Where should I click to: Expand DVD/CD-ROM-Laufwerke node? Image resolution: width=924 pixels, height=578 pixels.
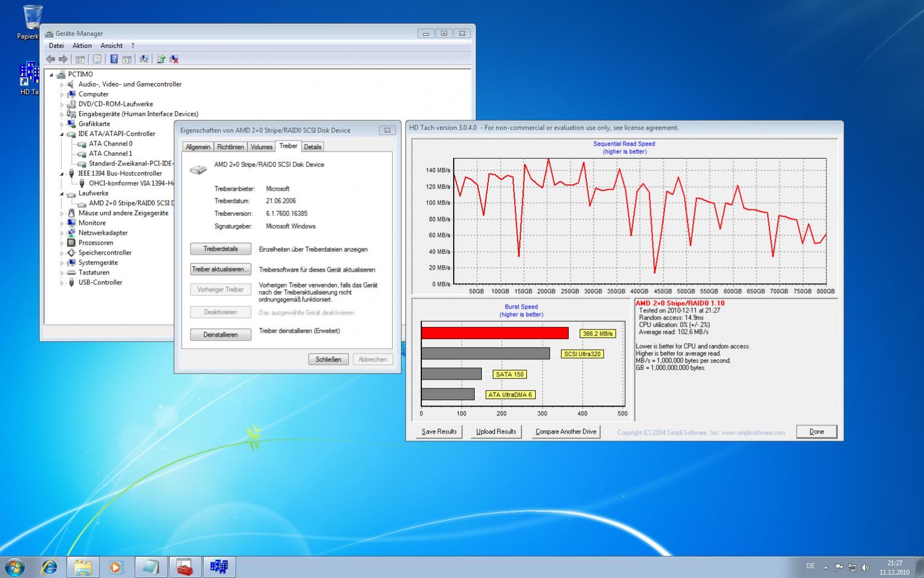click(62, 104)
